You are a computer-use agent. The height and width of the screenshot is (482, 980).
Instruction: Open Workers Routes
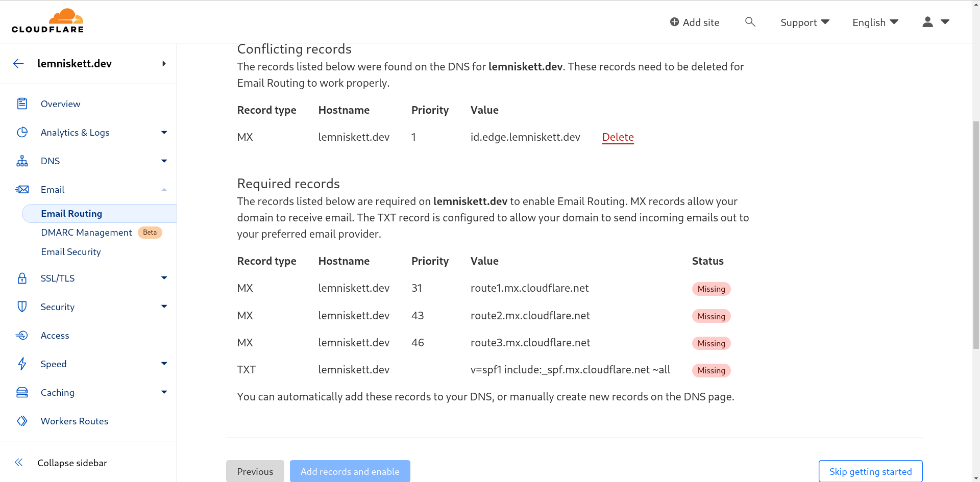click(x=75, y=421)
